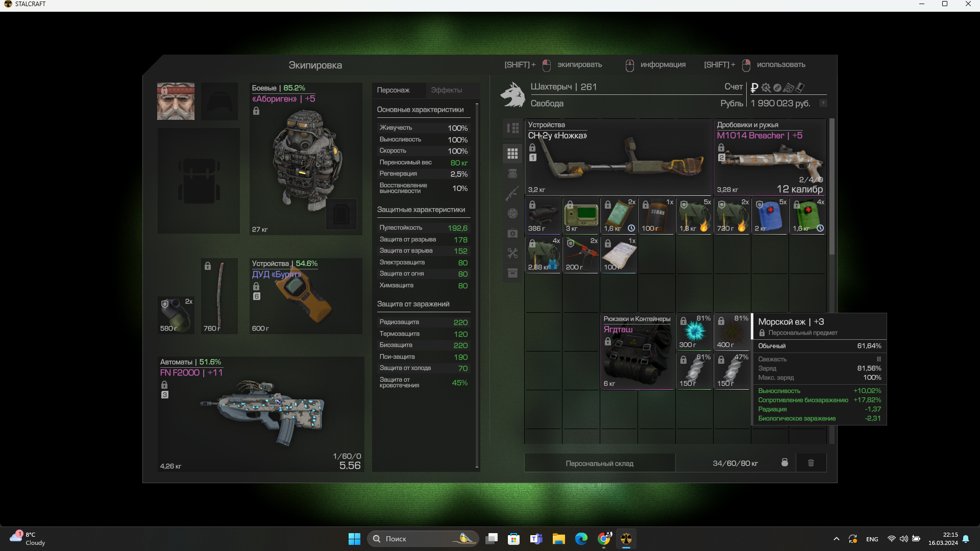This screenshot has width=980, height=551.
Task: Filter inventory by tools wrench icon
Action: pos(512,253)
